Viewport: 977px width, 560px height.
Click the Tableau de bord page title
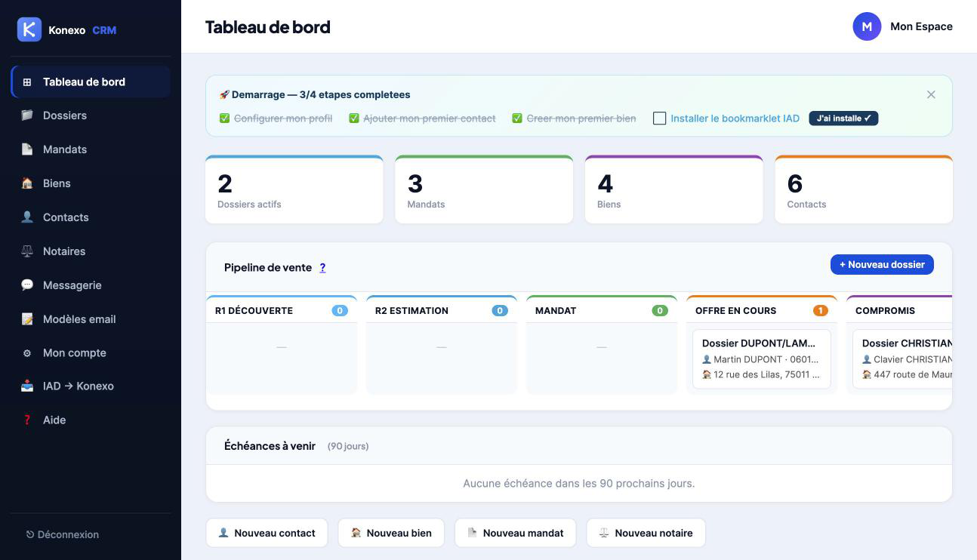pyautogui.click(x=267, y=27)
